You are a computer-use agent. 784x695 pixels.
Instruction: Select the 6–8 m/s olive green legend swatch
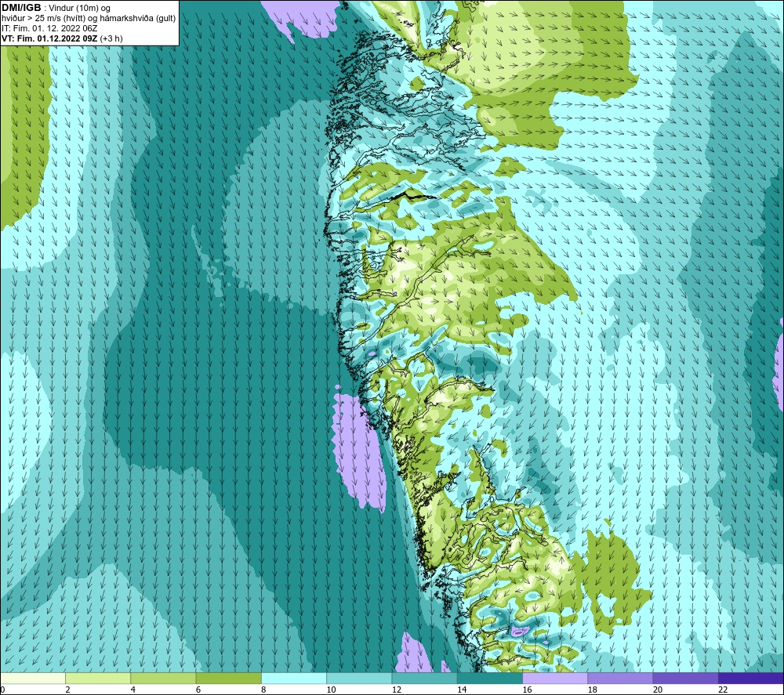point(228,678)
